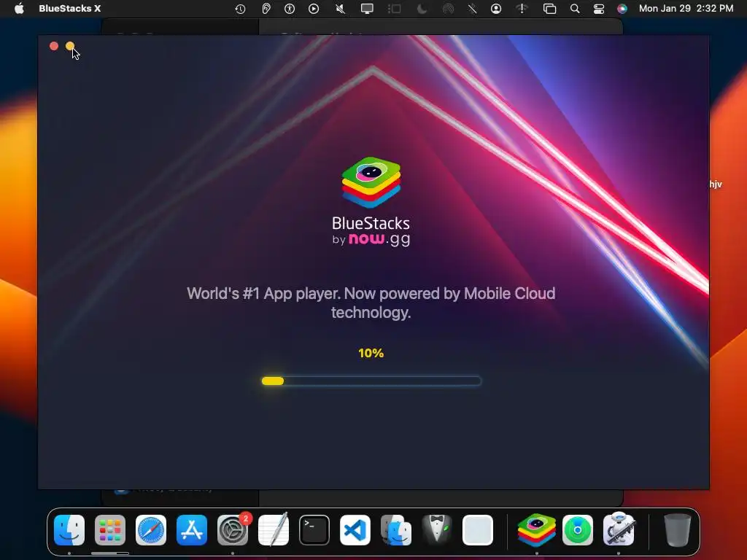747x560 pixels.
Task: Click the now.gg brand text
Action: coord(379,239)
